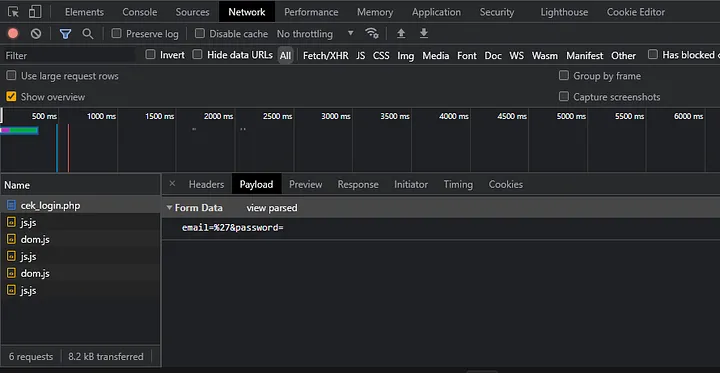This screenshot has width=720, height=373.
Task: Filter requests by Manifest type
Action: (x=585, y=56)
